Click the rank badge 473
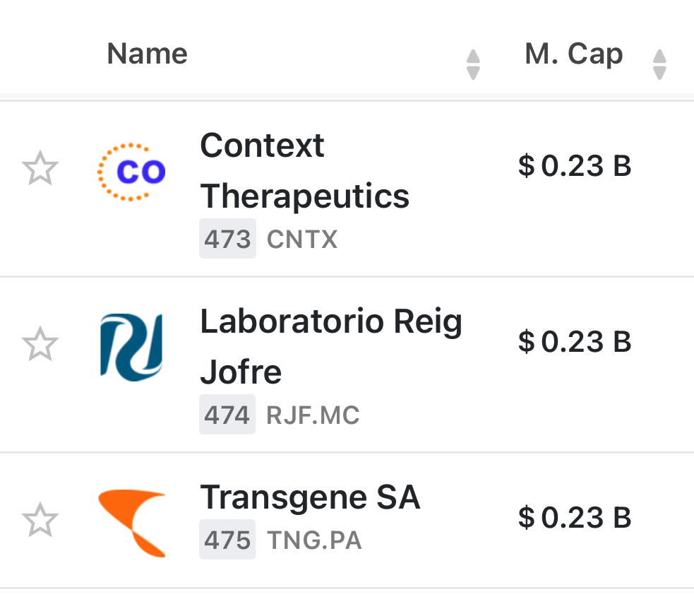The width and height of the screenshot is (694, 616). [227, 239]
